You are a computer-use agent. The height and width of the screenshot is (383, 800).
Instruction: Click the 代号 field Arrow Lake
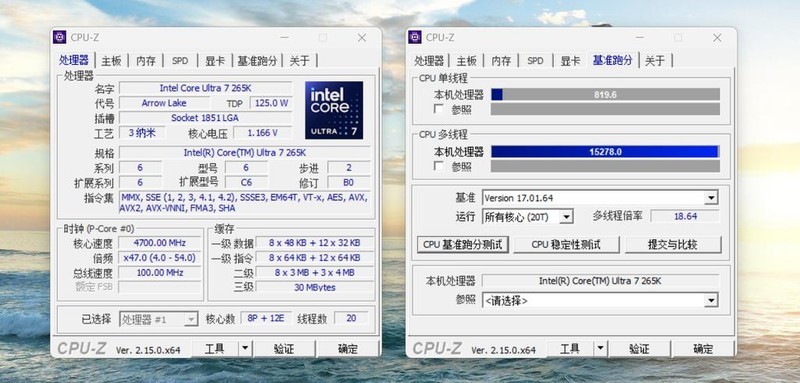click(164, 103)
